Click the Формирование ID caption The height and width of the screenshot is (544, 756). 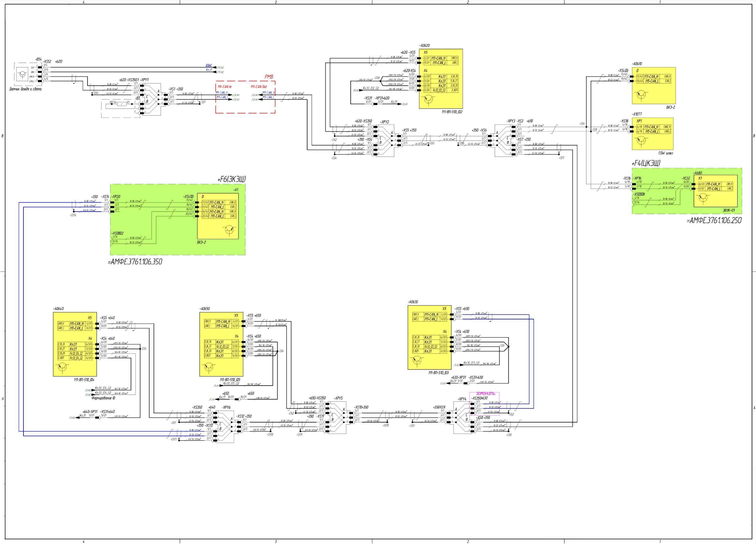(103, 398)
